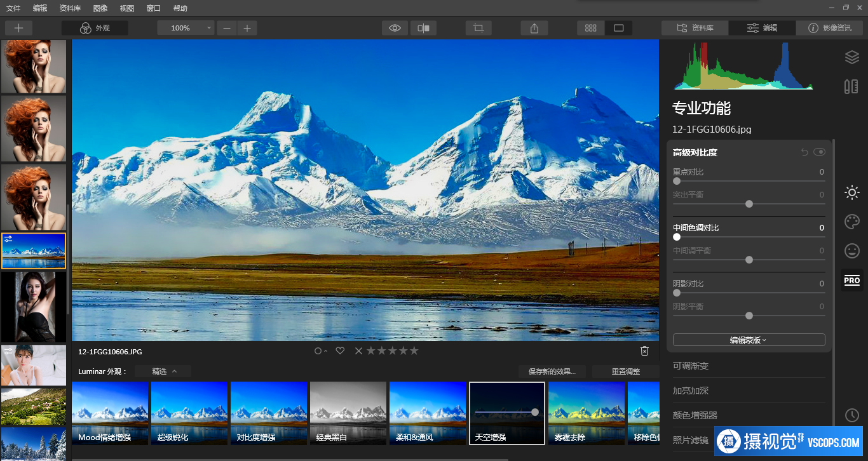This screenshot has width=868, height=461.
Task: Click the share/export icon
Action: 534,28
